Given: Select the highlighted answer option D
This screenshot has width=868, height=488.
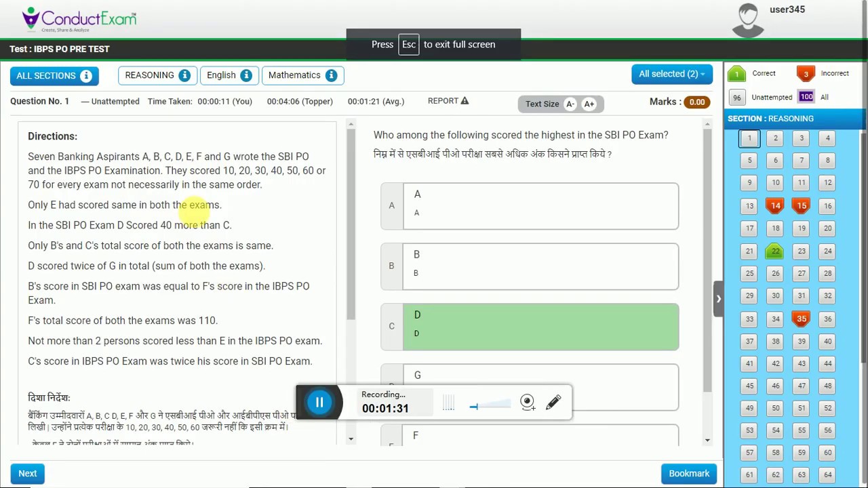Looking at the screenshot, I should [530, 327].
